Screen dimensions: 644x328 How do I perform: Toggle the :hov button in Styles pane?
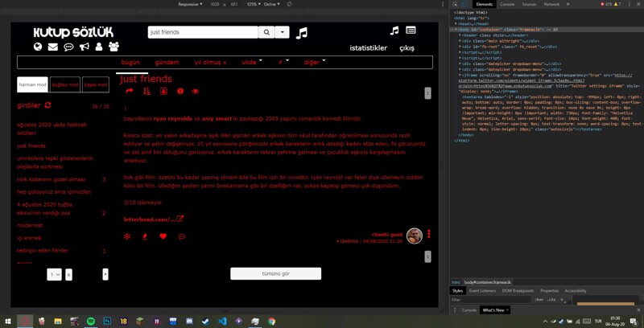point(539,300)
